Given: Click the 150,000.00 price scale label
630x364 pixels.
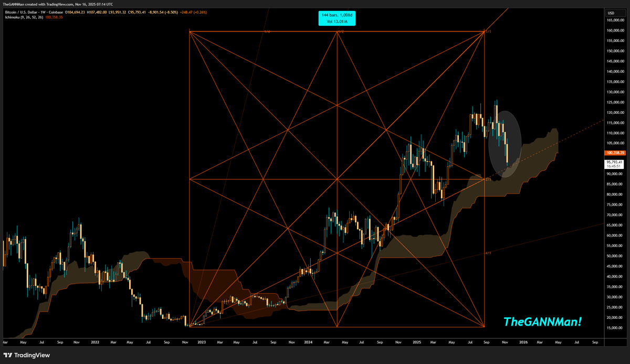Looking at the screenshot, I should 615,51.
